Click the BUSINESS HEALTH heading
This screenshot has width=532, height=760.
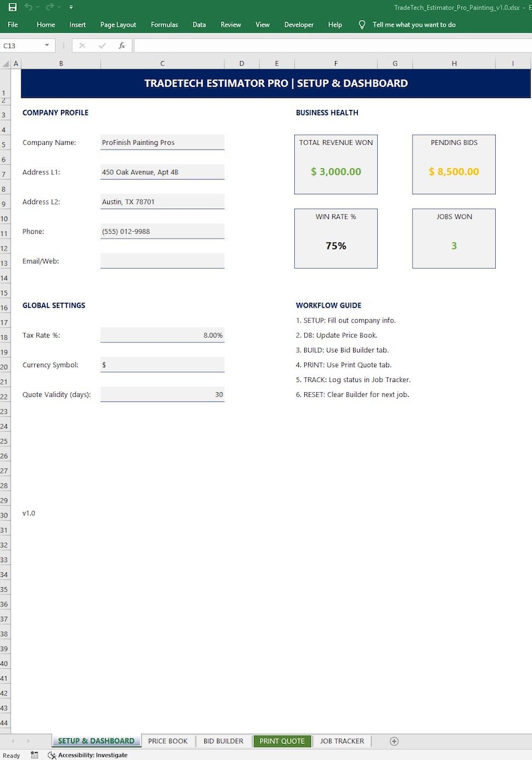(x=327, y=113)
